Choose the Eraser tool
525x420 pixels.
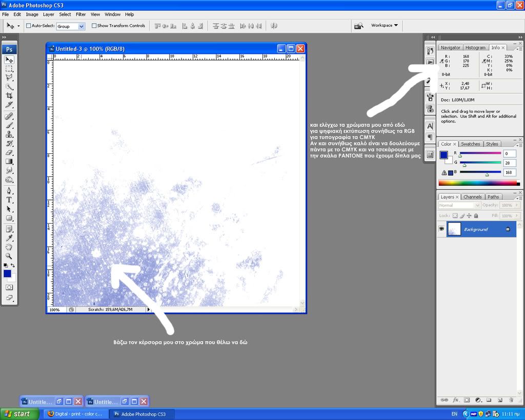9,152
